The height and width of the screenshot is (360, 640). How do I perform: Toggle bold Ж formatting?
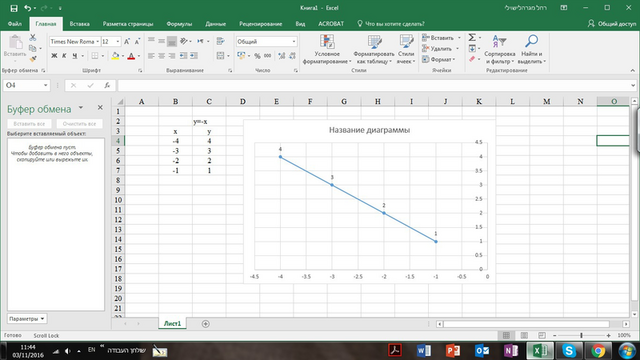tap(54, 56)
